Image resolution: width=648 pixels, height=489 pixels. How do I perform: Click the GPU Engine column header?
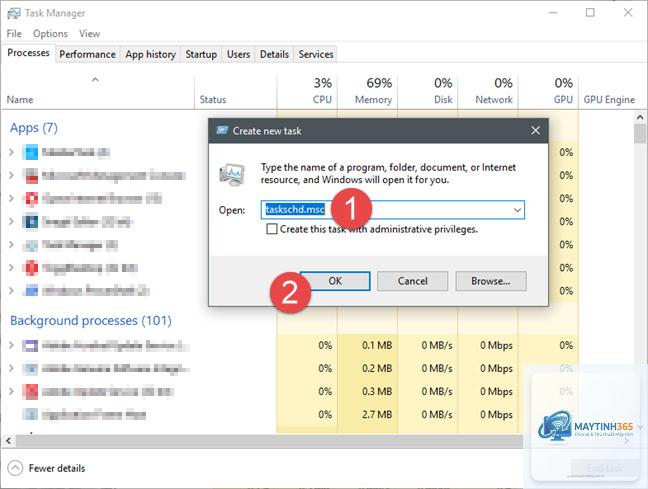(609, 93)
